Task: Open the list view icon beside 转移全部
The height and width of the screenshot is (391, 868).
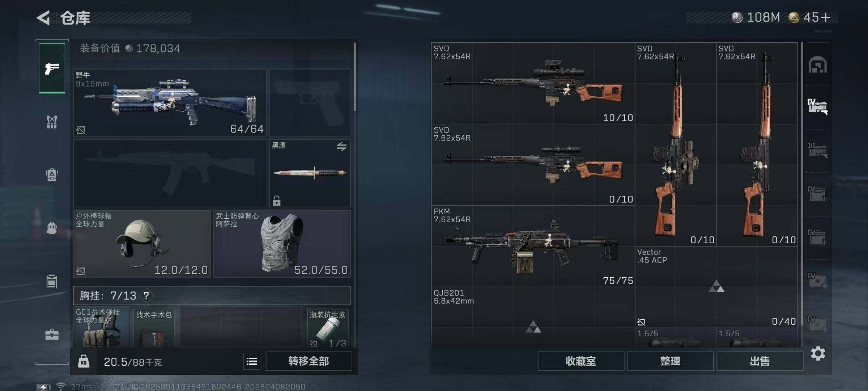Action: (252, 361)
